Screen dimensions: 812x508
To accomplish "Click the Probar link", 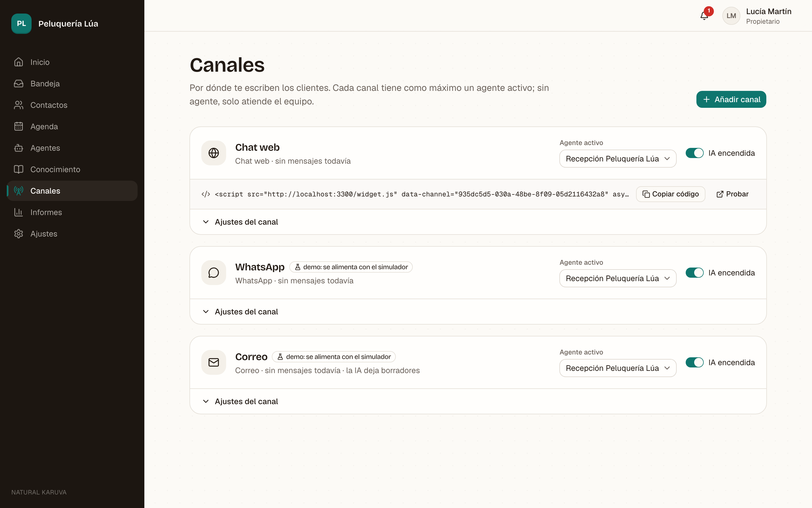I will [x=732, y=194].
